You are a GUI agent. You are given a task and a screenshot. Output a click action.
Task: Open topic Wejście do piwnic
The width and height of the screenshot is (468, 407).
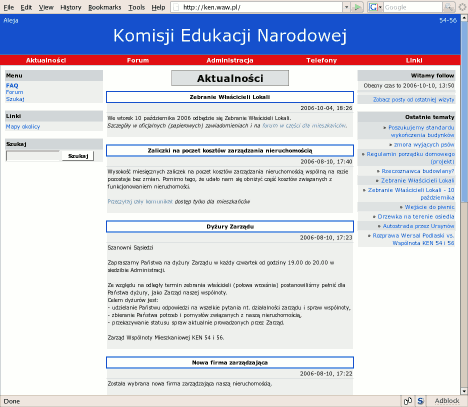(429, 207)
